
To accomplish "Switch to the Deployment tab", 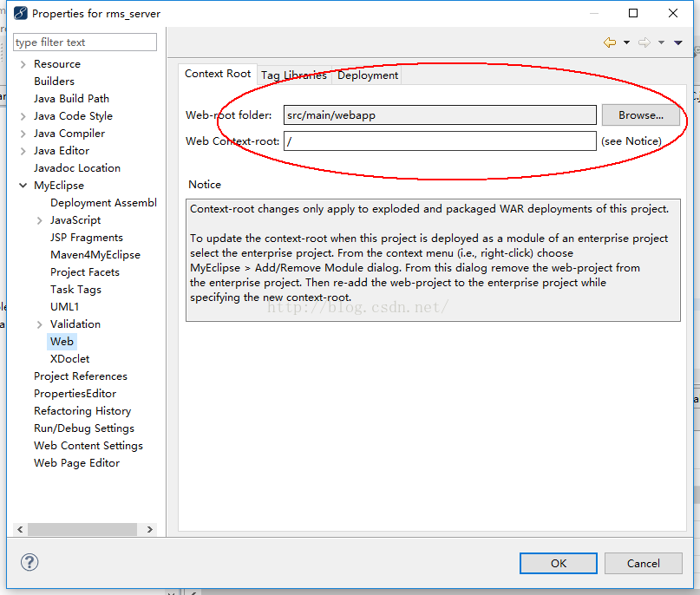I will pos(368,75).
